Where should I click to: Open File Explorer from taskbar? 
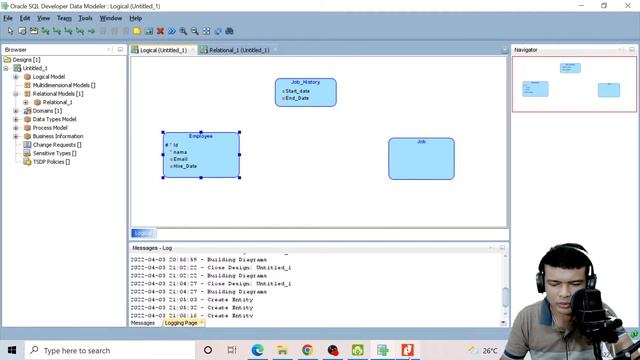point(282,350)
